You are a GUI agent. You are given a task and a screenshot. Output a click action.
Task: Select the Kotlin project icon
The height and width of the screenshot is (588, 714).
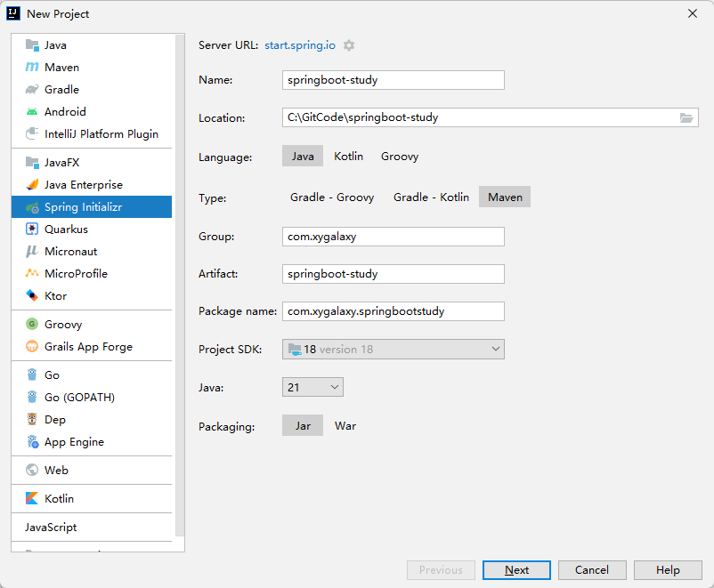[32, 499]
